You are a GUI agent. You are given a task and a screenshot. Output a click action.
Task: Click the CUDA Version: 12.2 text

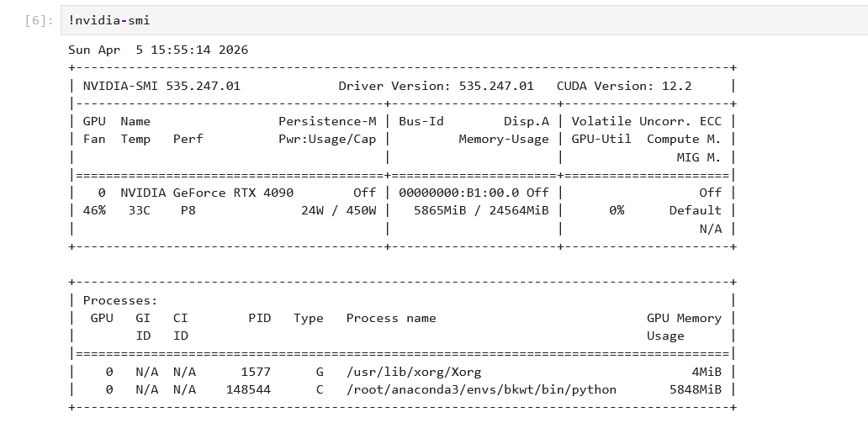point(624,86)
